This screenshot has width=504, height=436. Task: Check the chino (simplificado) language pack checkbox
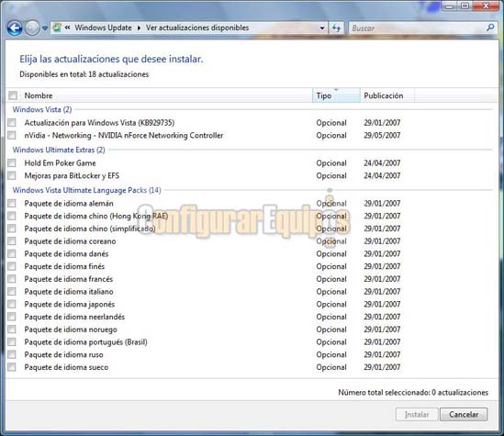[x=12, y=229]
